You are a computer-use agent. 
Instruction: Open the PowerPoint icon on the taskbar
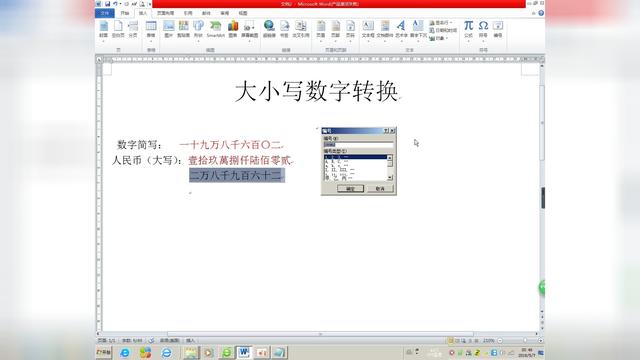(x=262, y=352)
